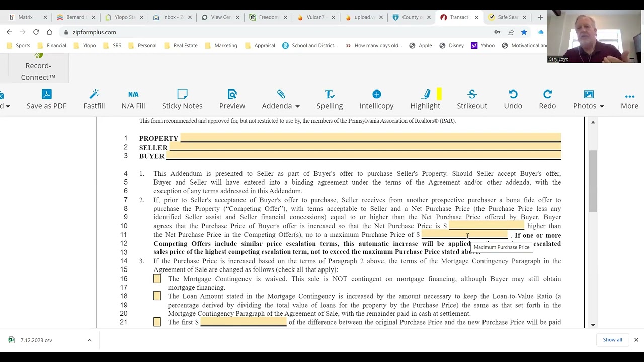This screenshot has height=362, width=644.
Task: Reload the zipformplus page
Action: [x=36, y=32]
